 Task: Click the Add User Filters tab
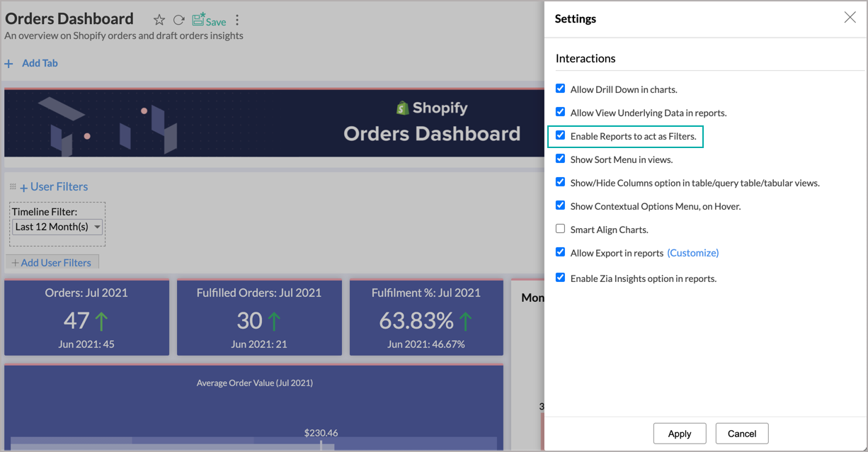tap(52, 263)
